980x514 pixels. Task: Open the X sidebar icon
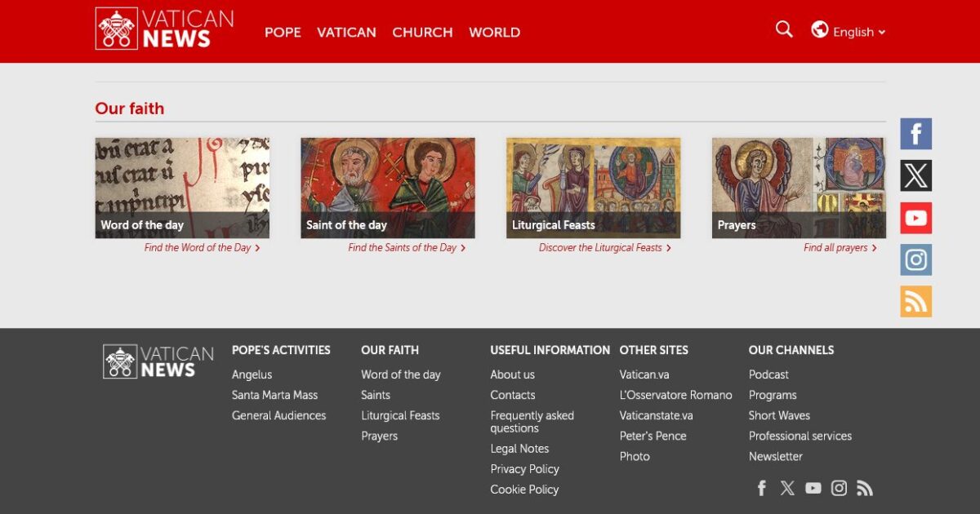point(915,175)
